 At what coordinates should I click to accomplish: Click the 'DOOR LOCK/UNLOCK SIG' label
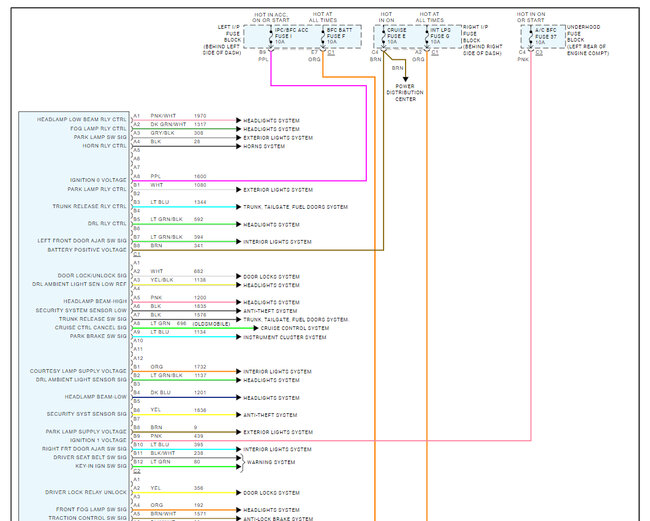[x=92, y=276]
